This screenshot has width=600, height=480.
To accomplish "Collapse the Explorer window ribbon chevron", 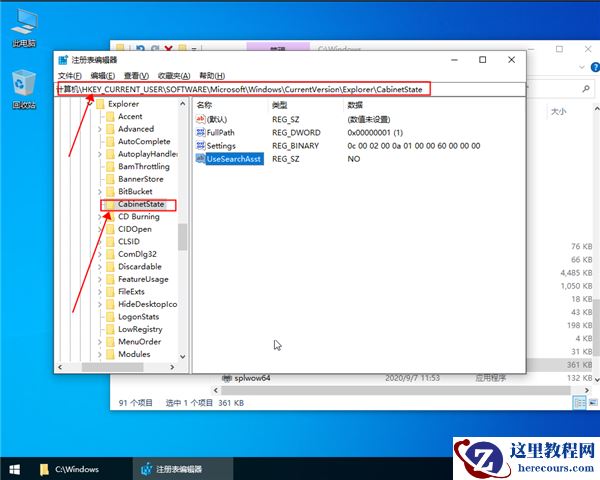I will (x=582, y=67).
